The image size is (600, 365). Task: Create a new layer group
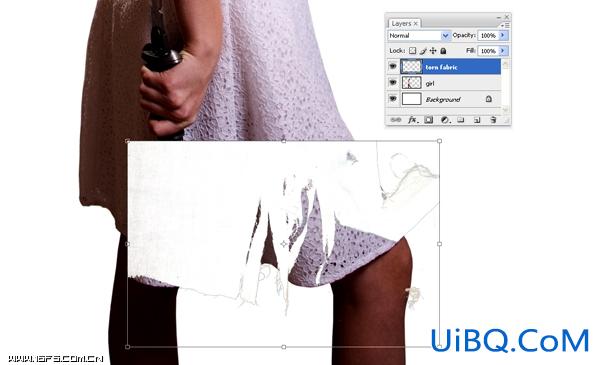coord(461,120)
